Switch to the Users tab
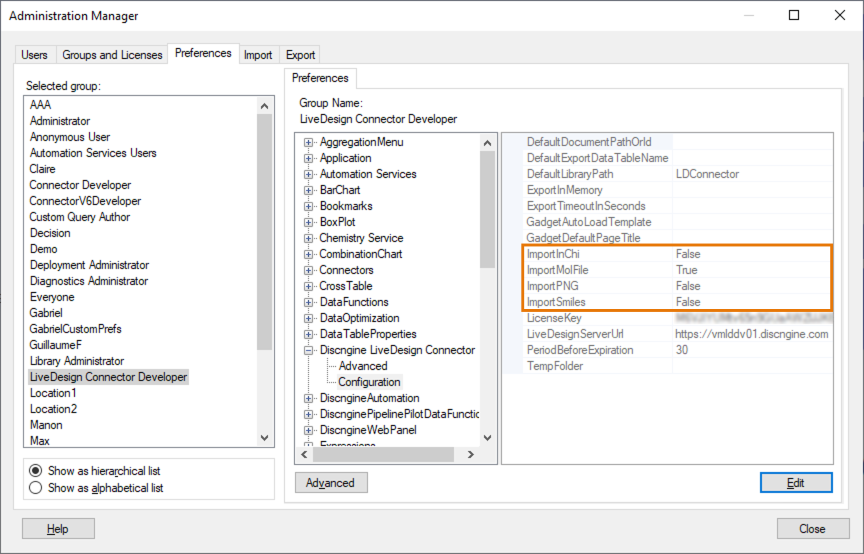The width and height of the screenshot is (864, 554). pyautogui.click(x=34, y=55)
